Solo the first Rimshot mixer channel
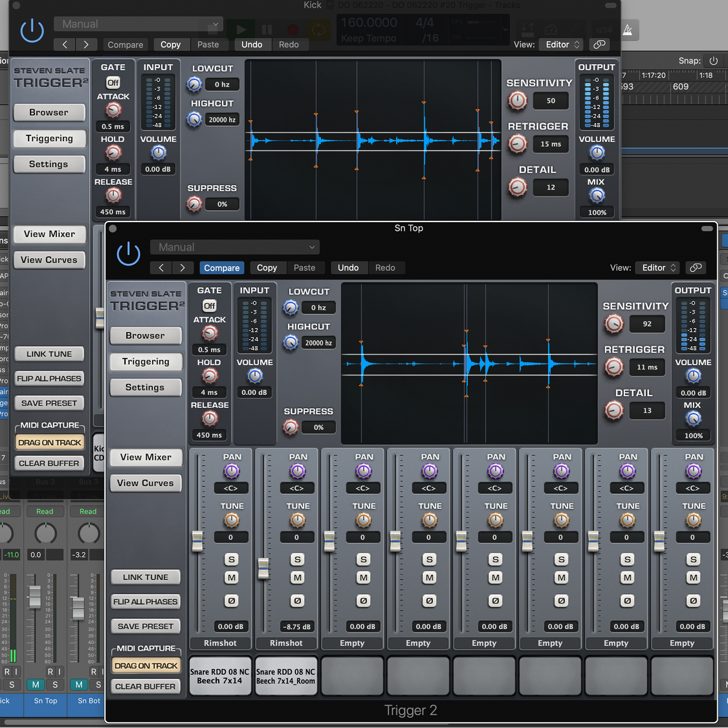 tap(231, 560)
